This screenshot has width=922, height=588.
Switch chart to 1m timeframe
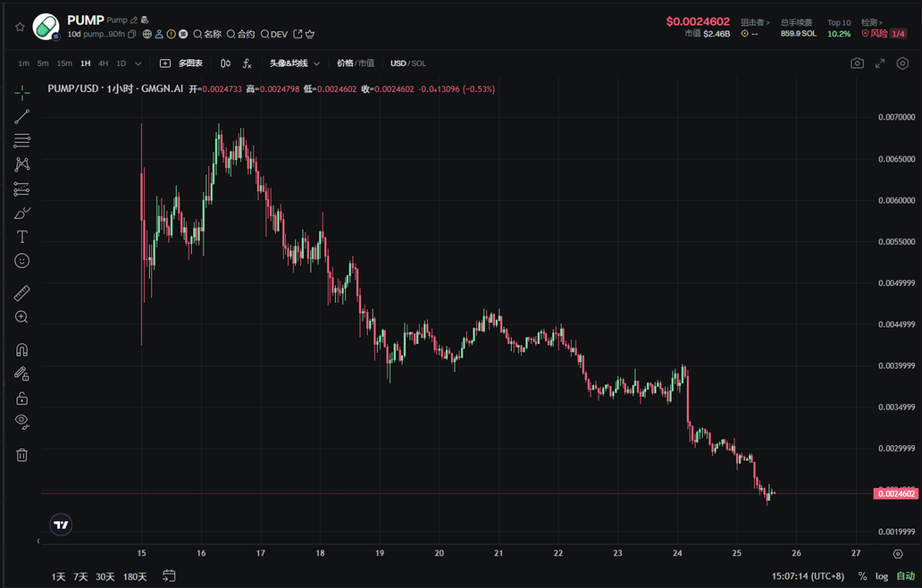click(23, 63)
